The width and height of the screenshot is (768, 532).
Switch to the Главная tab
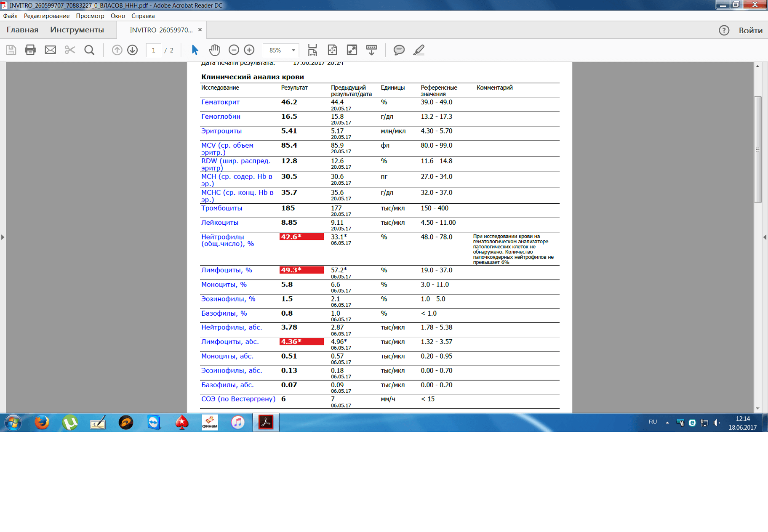point(22,30)
